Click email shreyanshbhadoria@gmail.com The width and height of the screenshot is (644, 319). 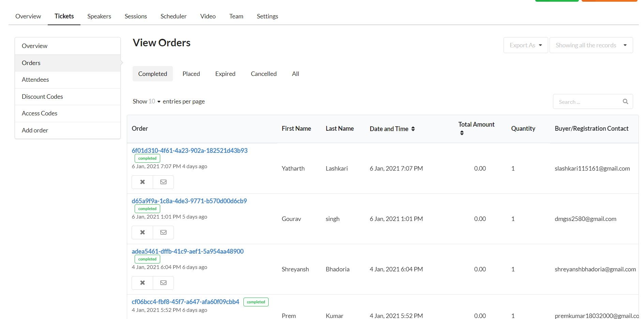pos(595,269)
